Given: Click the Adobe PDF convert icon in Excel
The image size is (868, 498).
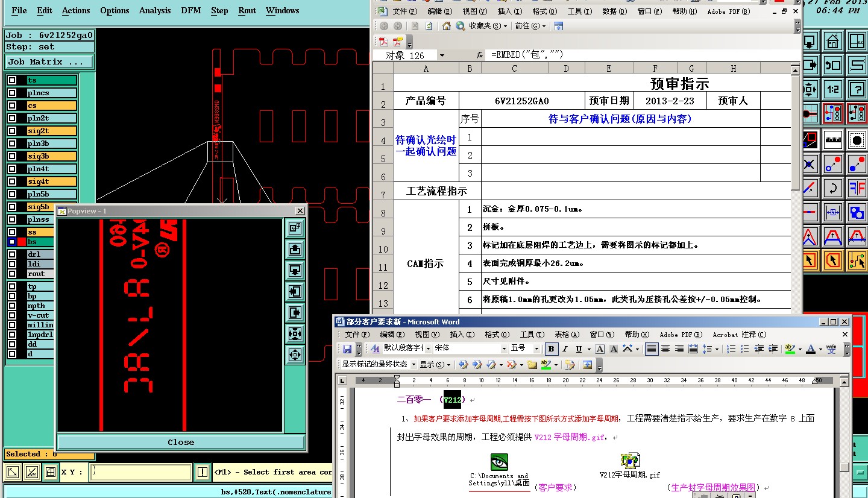Looking at the screenshot, I should pos(383,42).
